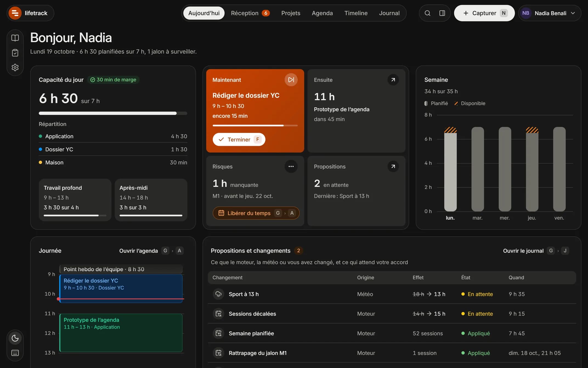Toggle dark mode moon icon
Image resolution: width=588 pixels, height=368 pixels.
(15, 338)
